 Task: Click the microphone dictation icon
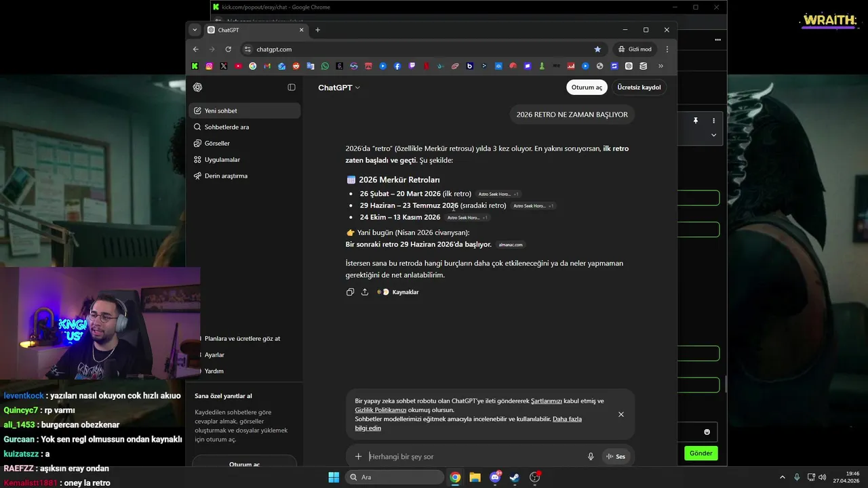591,456
